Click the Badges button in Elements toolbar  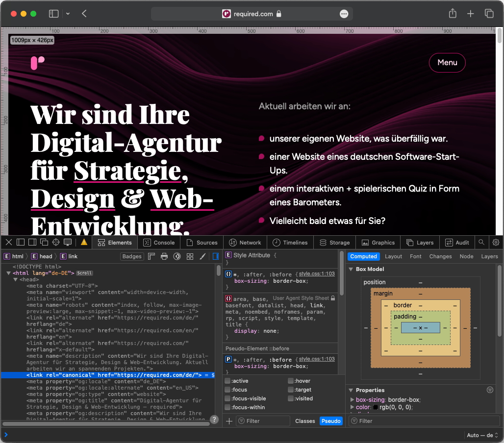[x=131, y=256]
